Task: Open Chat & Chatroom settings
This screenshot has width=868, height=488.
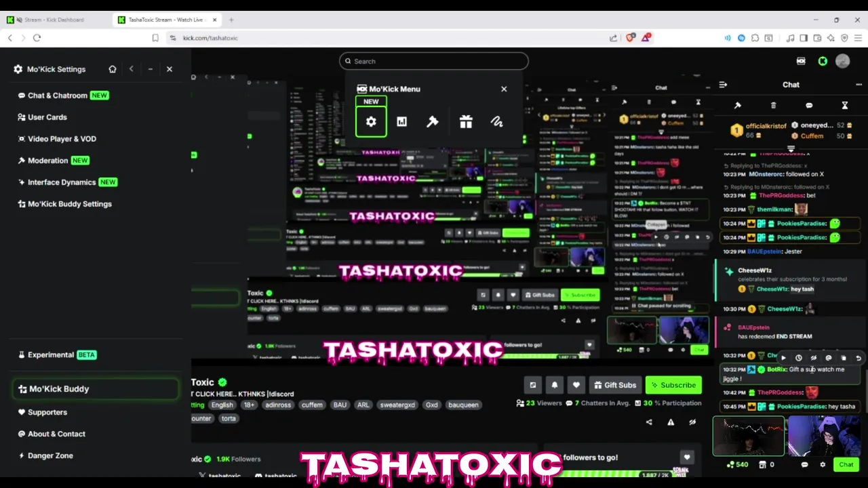Action: pos(64,96)
